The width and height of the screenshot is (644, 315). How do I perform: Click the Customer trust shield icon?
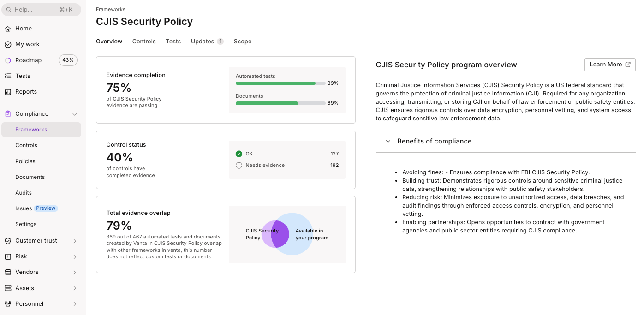(8, 241)
